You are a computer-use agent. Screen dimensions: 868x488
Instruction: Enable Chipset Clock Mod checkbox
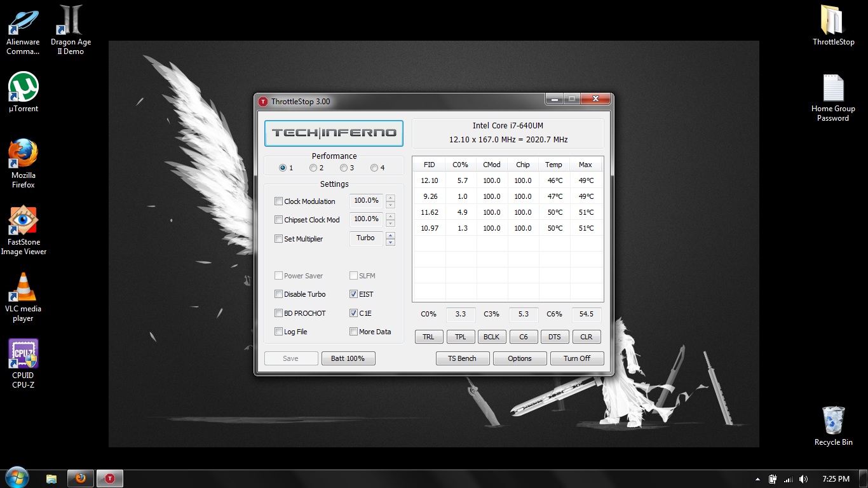point(278,220)
